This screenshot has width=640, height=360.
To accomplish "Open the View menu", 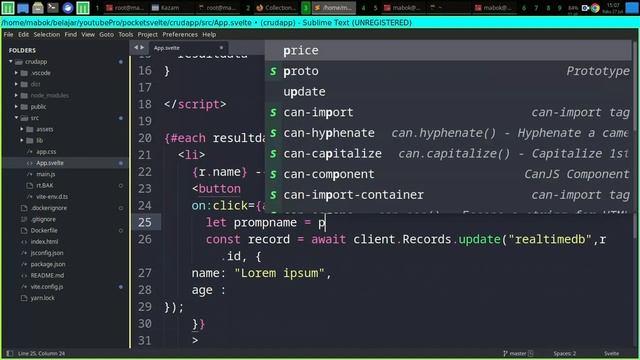I will (88, 35).
